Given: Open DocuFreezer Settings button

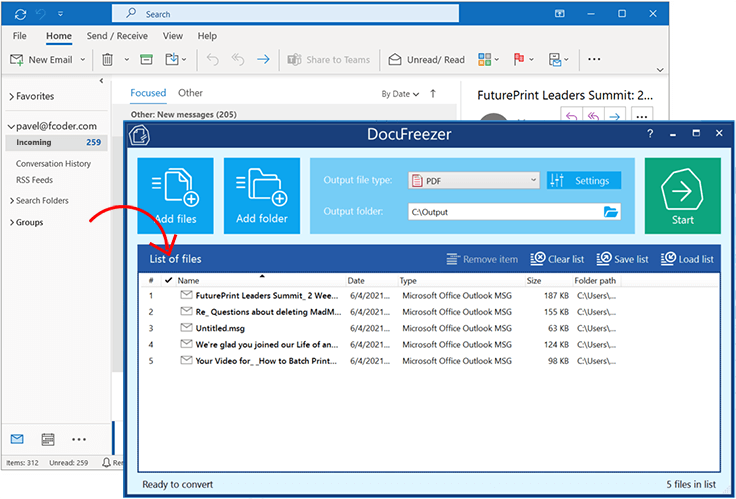Looking at the screenshot, I should coord(584,180).
